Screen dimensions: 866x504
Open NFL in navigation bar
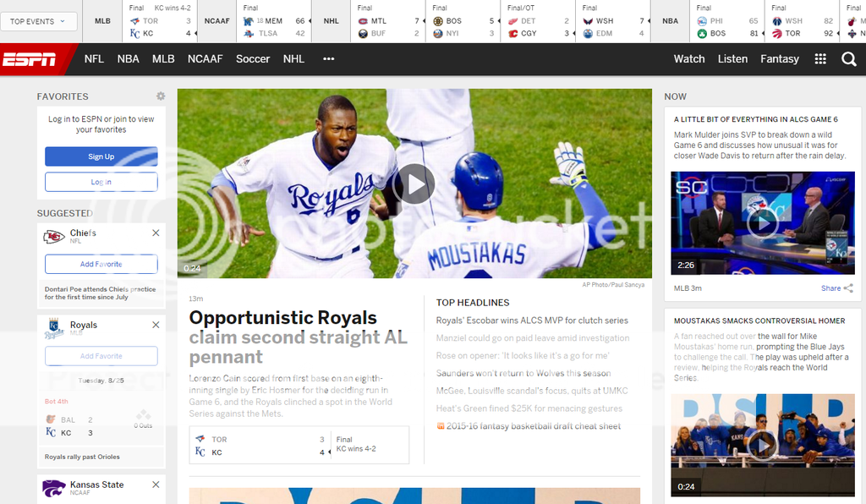tap(94, 59)
